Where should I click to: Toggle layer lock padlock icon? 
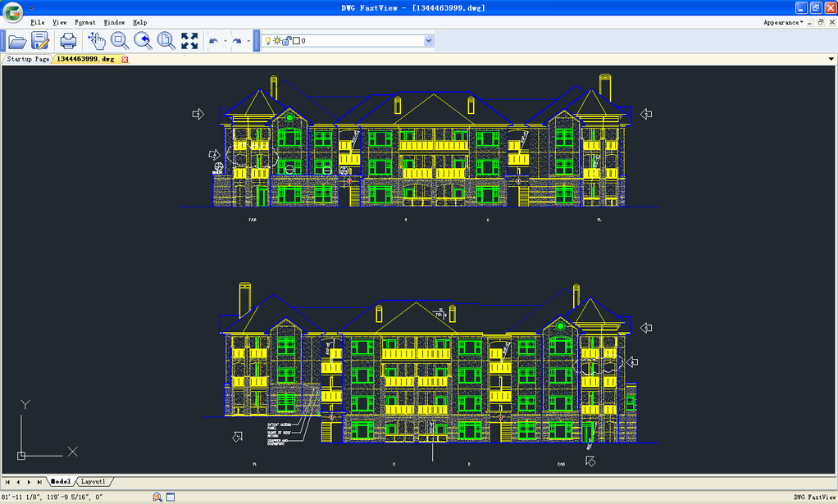tap(286, 41)
